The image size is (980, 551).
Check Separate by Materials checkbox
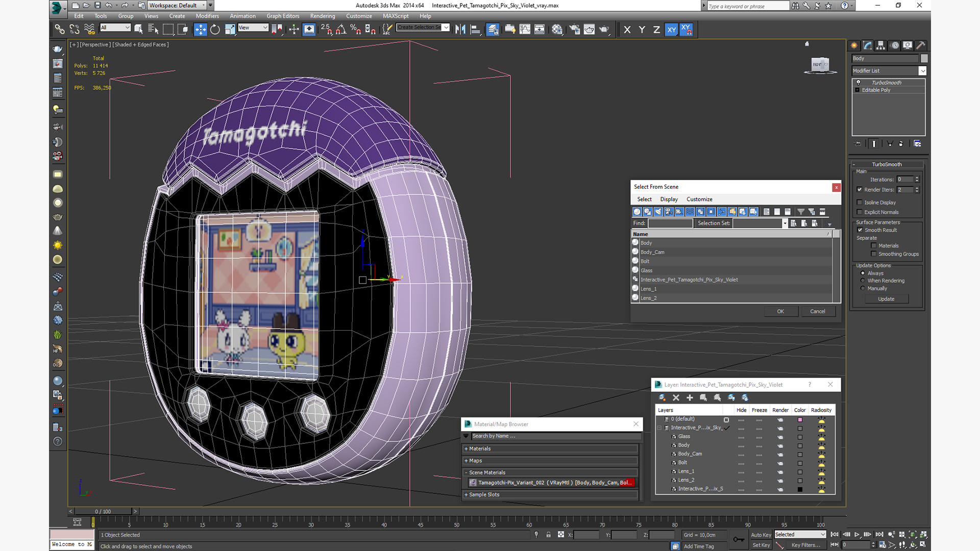tap(874, 246)
